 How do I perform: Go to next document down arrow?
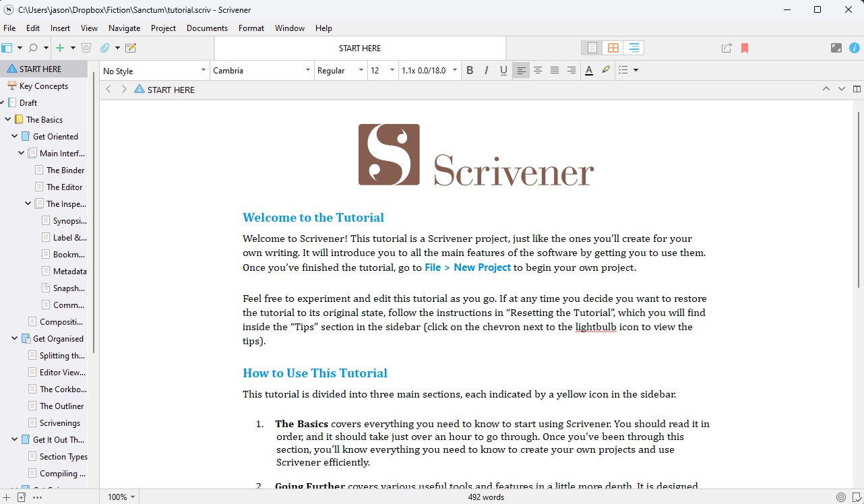[841, 89]
